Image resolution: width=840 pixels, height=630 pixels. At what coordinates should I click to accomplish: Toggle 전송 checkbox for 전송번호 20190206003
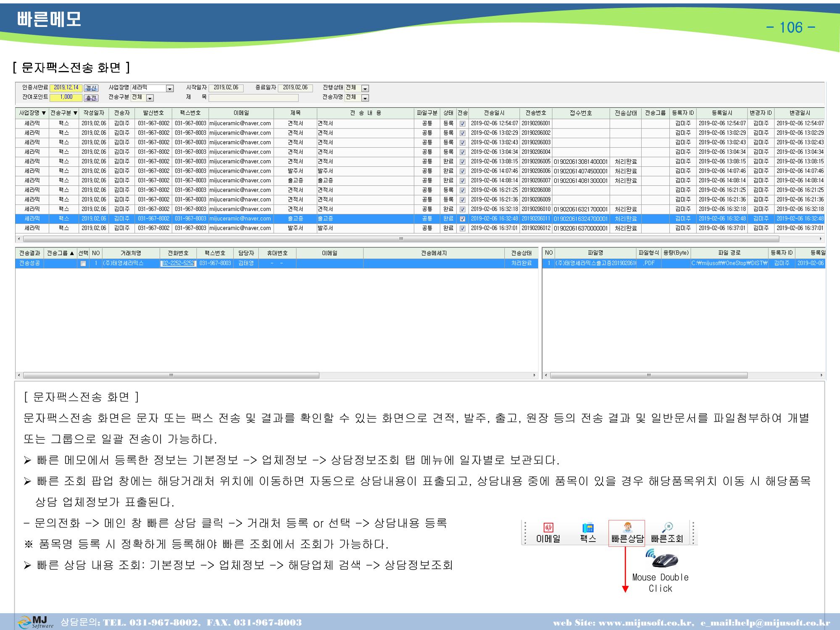point(463,143)
